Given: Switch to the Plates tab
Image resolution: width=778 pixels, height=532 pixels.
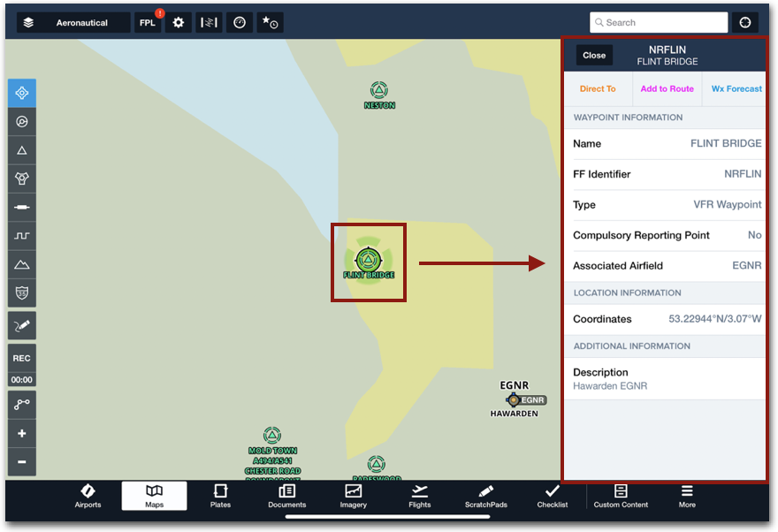Looking at the screenshot, I should (x=219, y=498).
